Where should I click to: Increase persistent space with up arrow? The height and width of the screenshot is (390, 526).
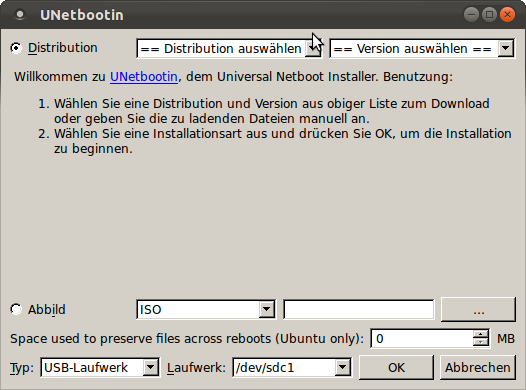481,335
